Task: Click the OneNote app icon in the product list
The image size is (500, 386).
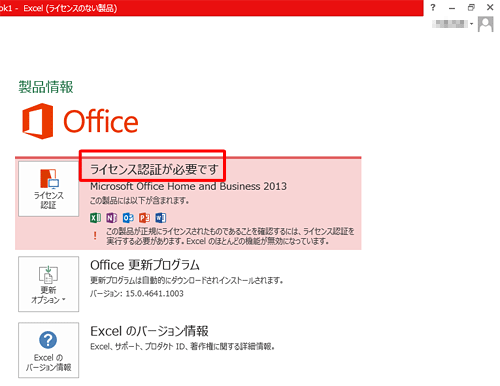Action: pyautogui.click(x=112, y=218)
